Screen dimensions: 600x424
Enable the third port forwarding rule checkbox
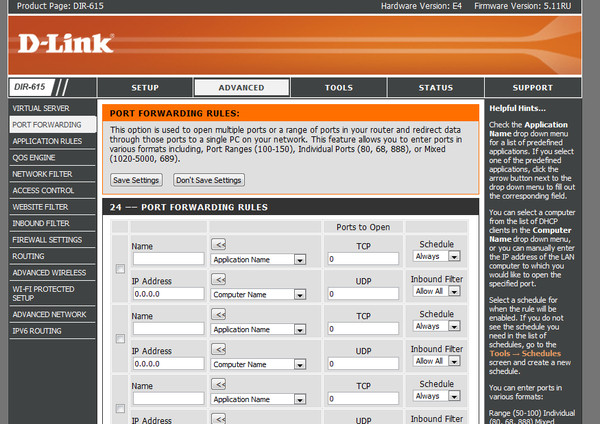point(120,409)
